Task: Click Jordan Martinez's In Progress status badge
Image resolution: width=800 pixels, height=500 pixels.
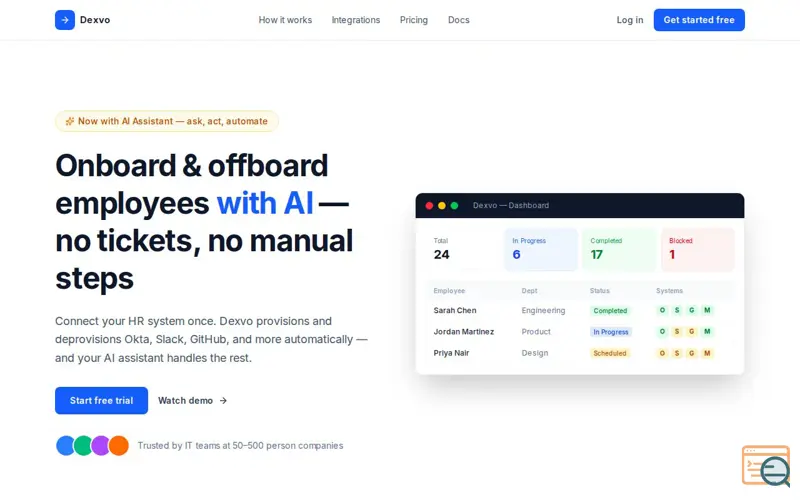Action: [x=611, y=332]
